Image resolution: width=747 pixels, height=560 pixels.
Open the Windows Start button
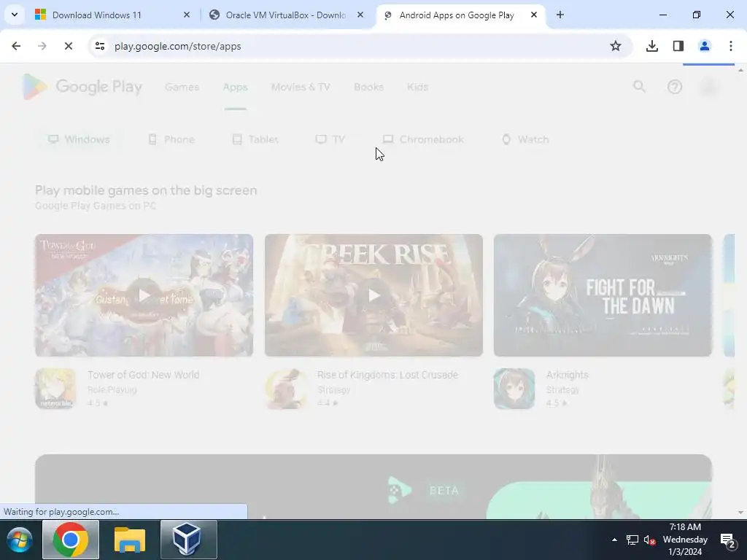click(20, 540)
